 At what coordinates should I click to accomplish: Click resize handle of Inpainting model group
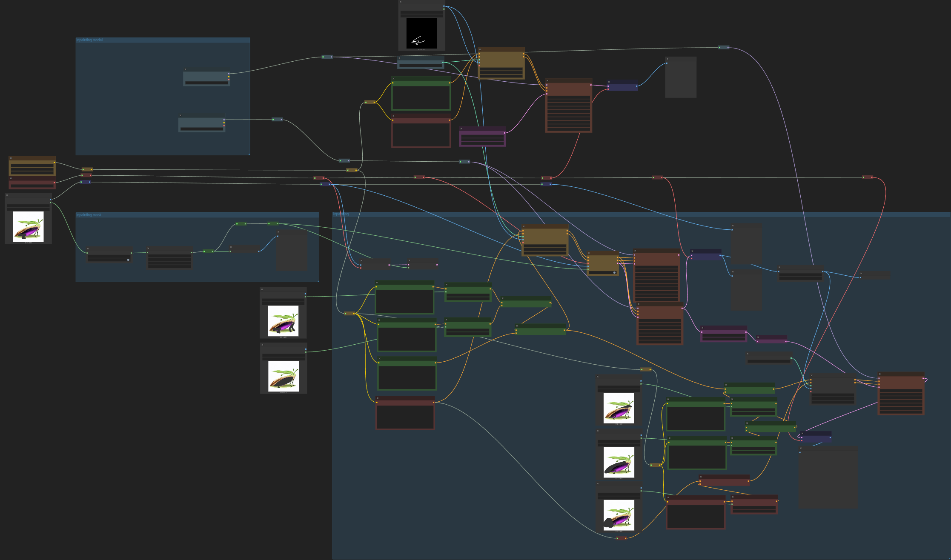tap(249, 154)
